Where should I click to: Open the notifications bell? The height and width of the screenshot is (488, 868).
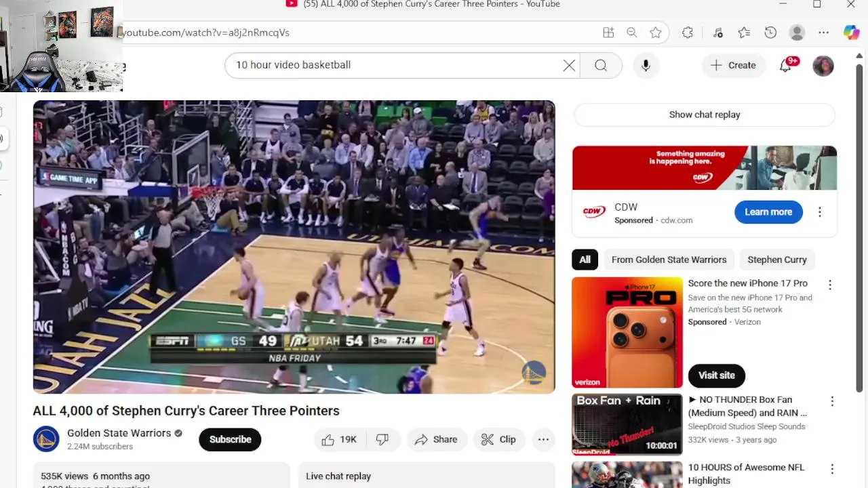(x=786, y=65)
